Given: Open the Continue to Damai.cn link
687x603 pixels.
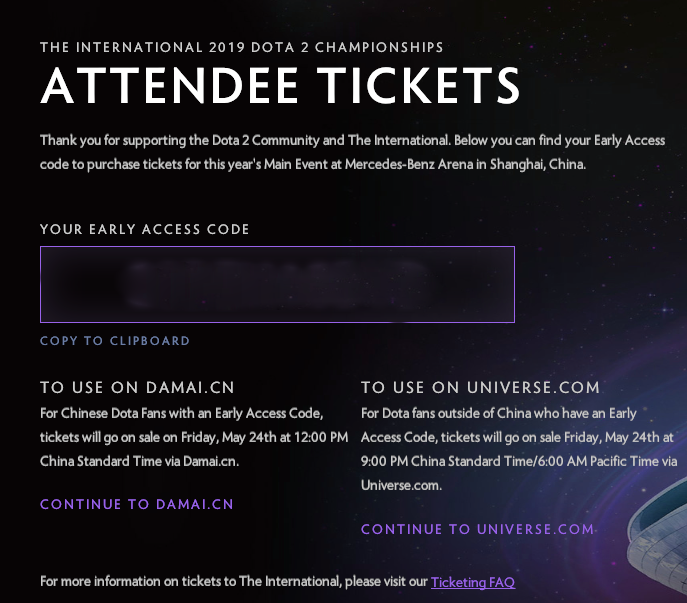Looking at the screenshot, I should pyautogui.click(x=137, y=504).
